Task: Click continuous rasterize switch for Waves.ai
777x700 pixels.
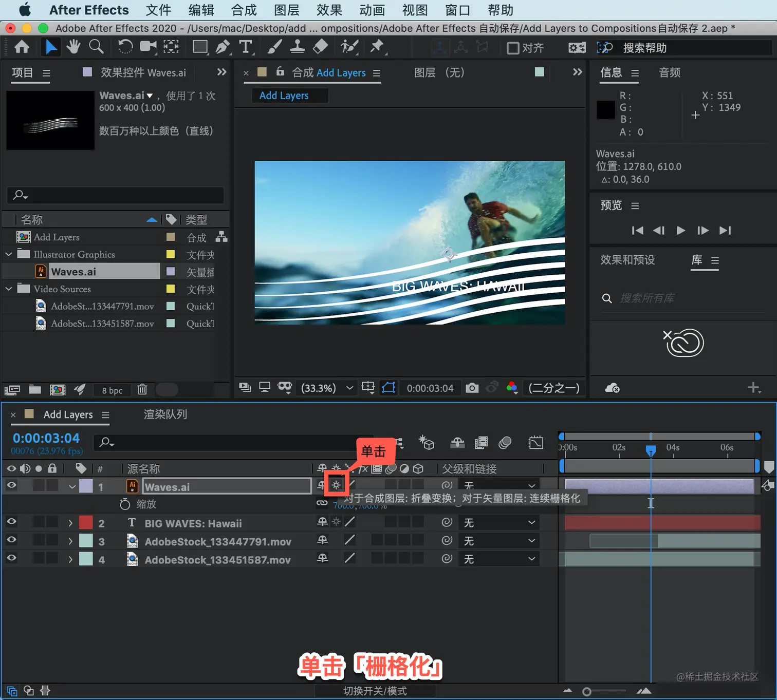Action: [336, 485]
